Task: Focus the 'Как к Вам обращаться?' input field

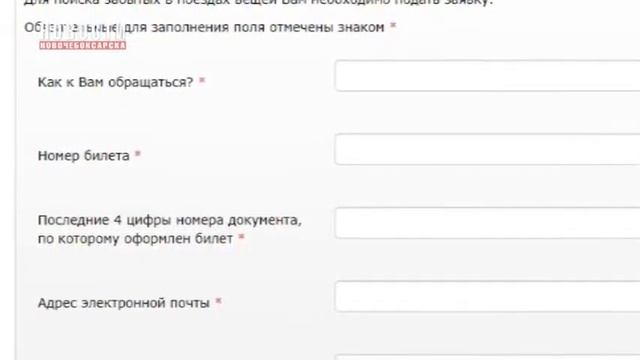Action: [487, 76]
